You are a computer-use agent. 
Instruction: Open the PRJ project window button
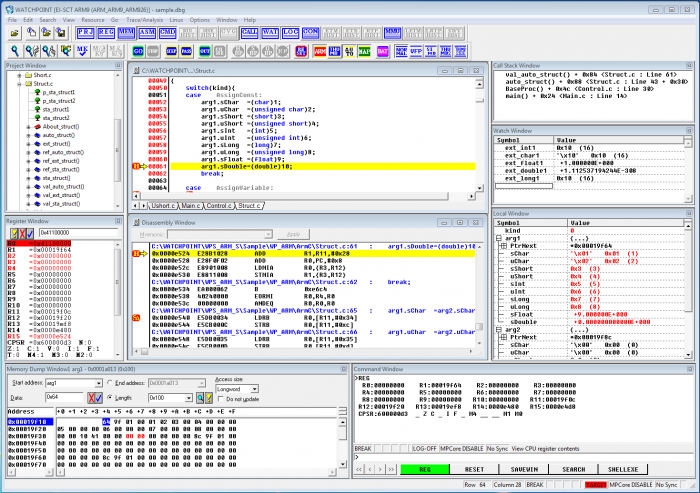[85, 33]
